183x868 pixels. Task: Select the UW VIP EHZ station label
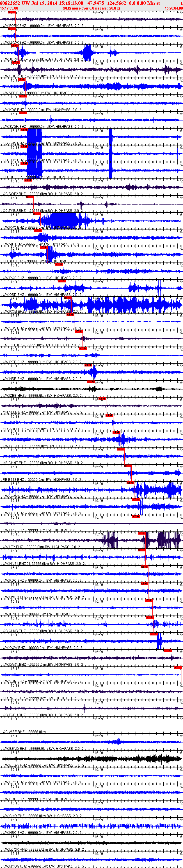(x=41, y=245)
